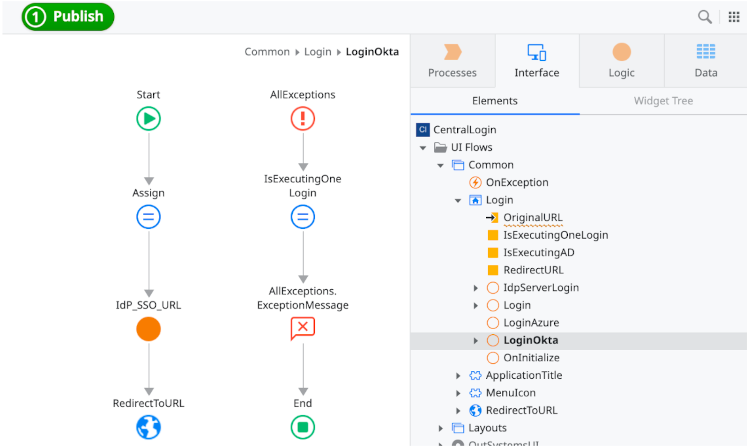
Task: Click the OnInitialize action circle icon
Action: pyautogui.click(x=493, y=358)
